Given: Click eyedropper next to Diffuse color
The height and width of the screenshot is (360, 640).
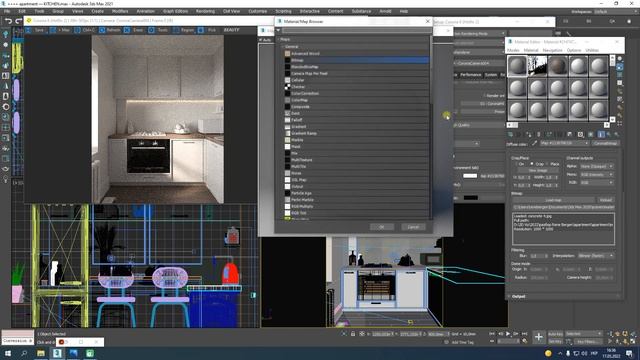Looking at the screenshot, I should tap(534, 143).
